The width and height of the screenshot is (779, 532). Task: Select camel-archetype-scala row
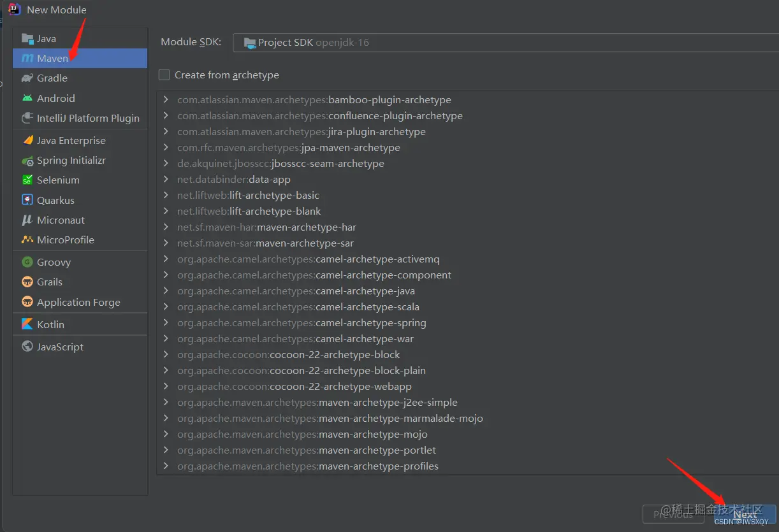point(467,306)
